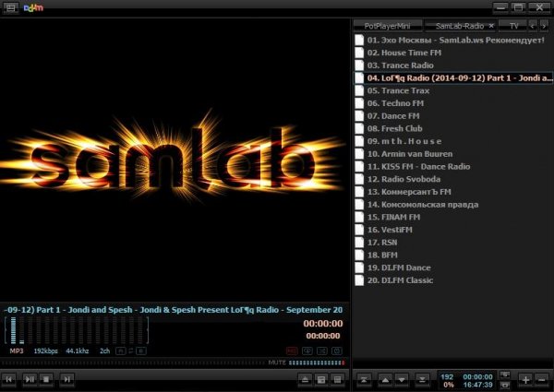
Task: Click the audio spectrum equalizer display
Action: (x=77, y=330)
